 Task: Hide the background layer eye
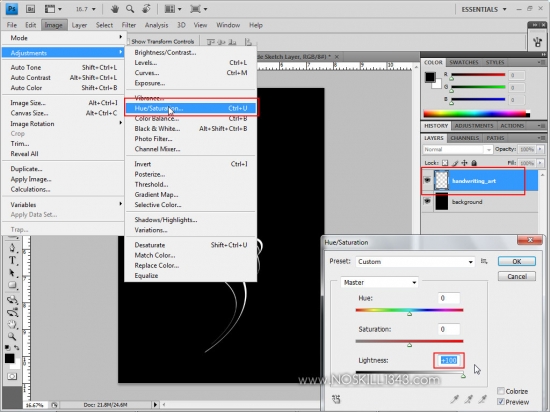click(427, 201)
